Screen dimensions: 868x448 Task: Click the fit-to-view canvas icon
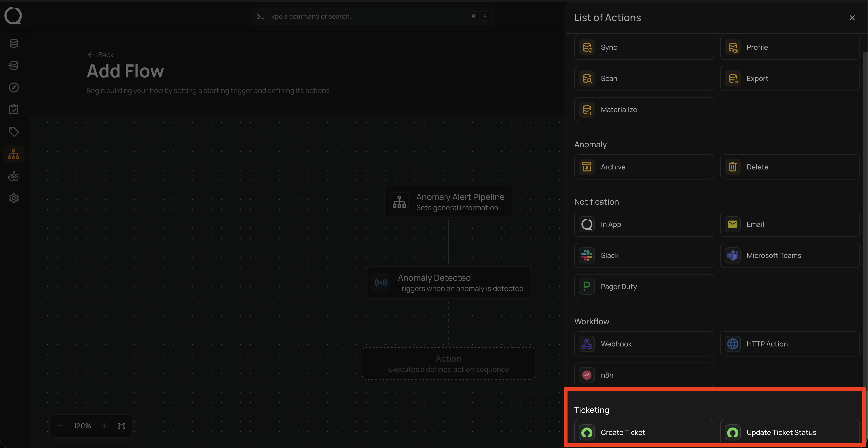pyautogui.click(x=121, y=426)
